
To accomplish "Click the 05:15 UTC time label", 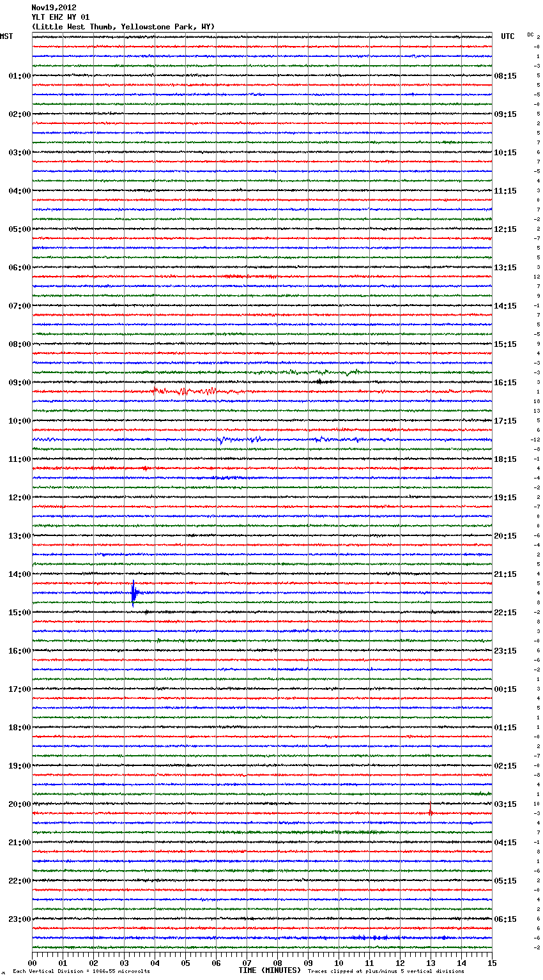I will [x=505, y=881].
